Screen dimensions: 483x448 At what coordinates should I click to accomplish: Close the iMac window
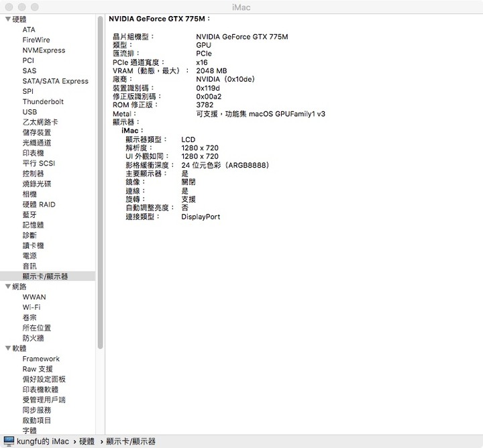click(x=9, y=7)
